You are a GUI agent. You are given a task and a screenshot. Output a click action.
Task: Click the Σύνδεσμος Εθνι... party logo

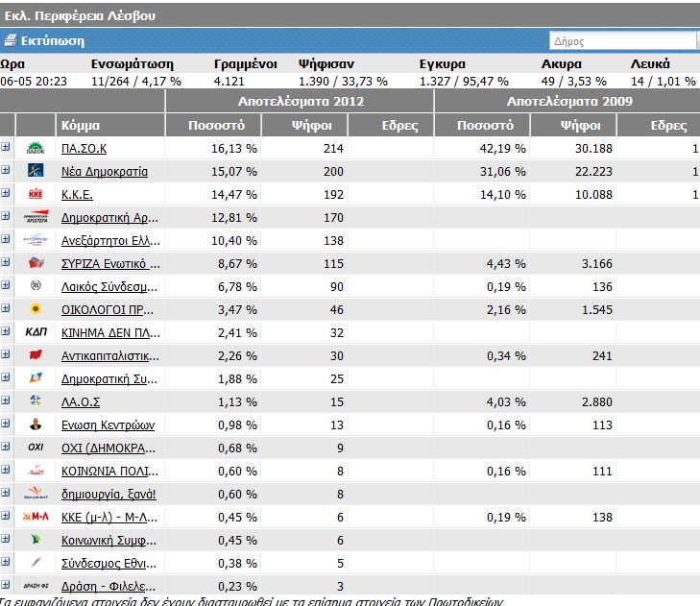coord(36,562)
